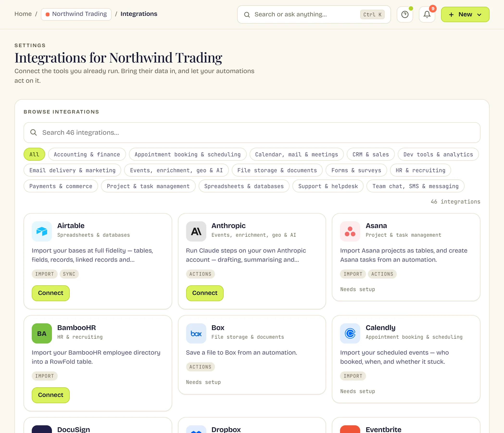Click the ACTIONS tag on Box card

200,367
